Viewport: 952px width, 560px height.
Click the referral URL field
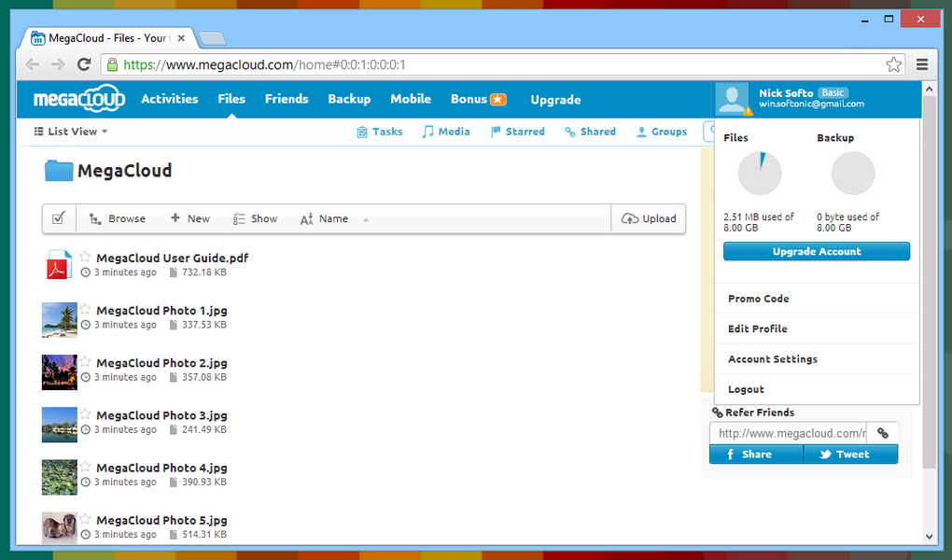(x=789, y=433)
